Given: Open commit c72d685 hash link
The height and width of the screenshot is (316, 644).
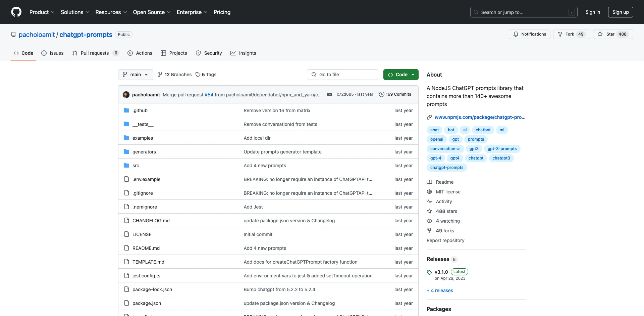Looking at the screenshot, I should [x=345, y=94].
